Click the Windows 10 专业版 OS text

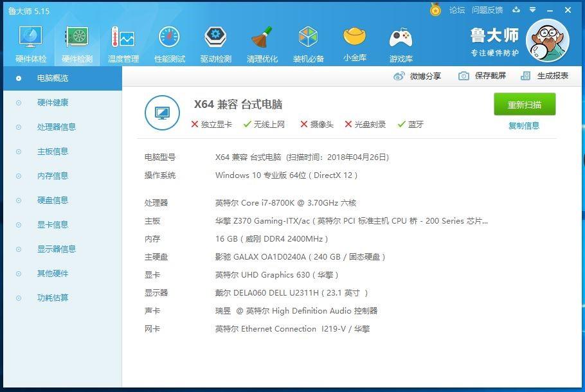point(286,175)
